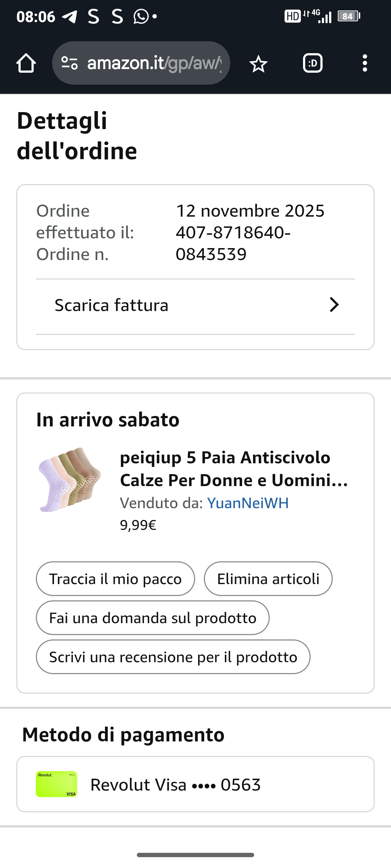Viewport: 391px width, 868px height.
Task: Tap the WhatsApp notification icon
Action: pyautogui.click(x=141, y=17)
